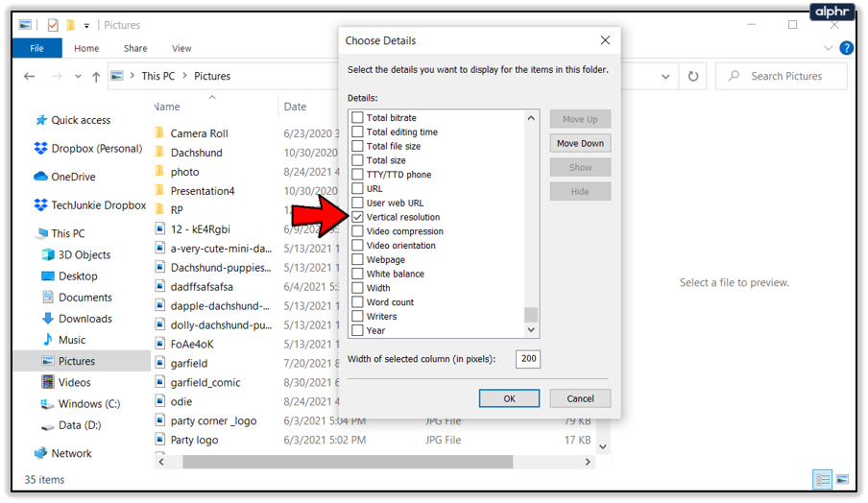
Task: Click the Documents icon in sidebar
Action: click(x=48, y=298)
